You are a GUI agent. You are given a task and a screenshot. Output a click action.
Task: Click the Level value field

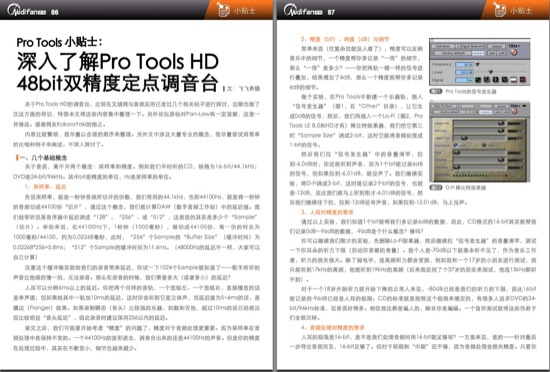tap(464, 72)
